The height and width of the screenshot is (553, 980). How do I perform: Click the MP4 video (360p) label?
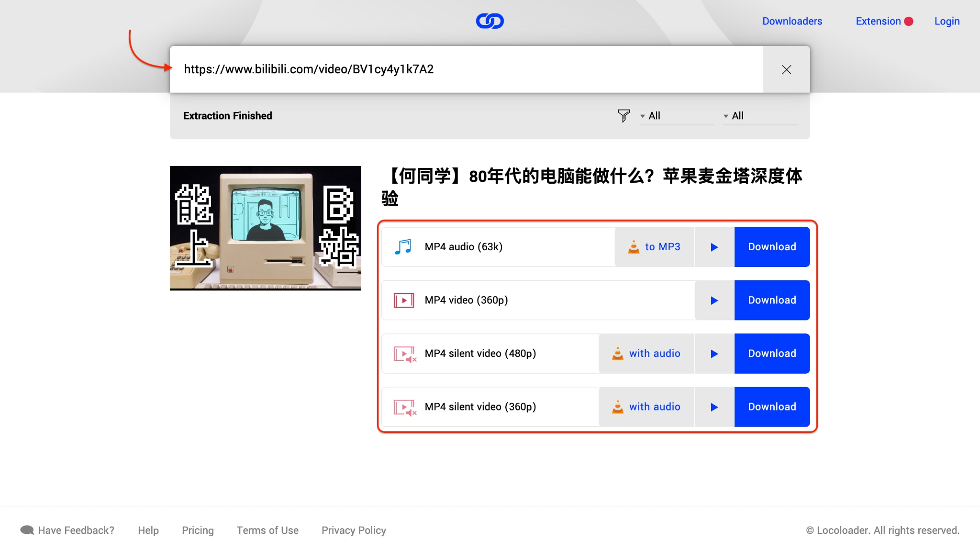(466, 300)
